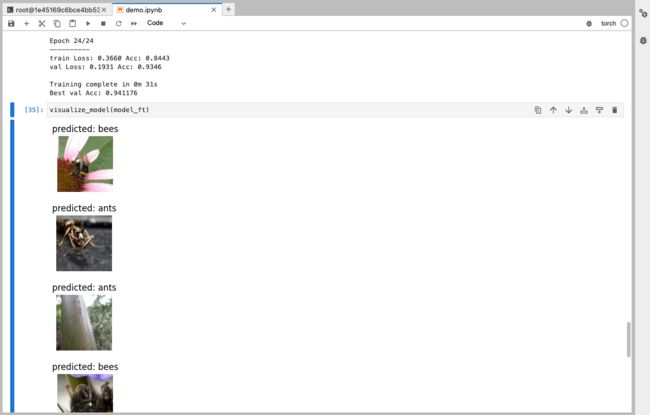This screenshot has width=650, height=415.
Task: Copy the selected cell from the toolbar
Action: point(57,24)
